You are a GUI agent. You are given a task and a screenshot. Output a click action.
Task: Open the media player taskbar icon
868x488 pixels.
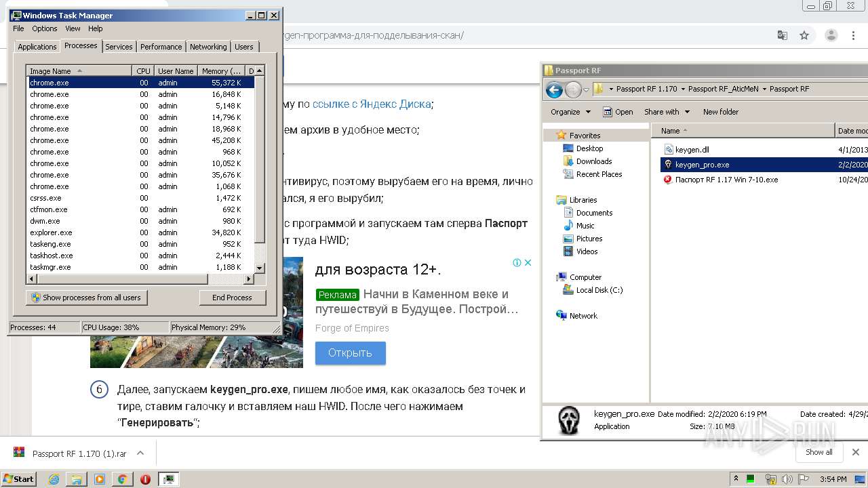(100, 479)
